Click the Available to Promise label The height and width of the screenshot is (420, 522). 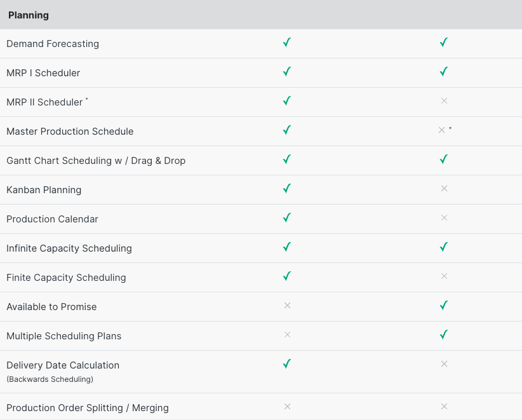tap(51, 307)
